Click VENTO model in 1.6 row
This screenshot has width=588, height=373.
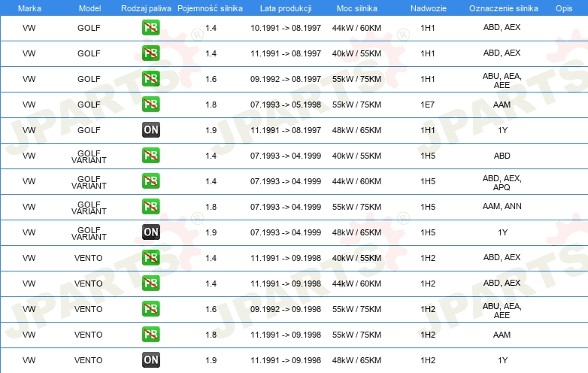[89, 309]
